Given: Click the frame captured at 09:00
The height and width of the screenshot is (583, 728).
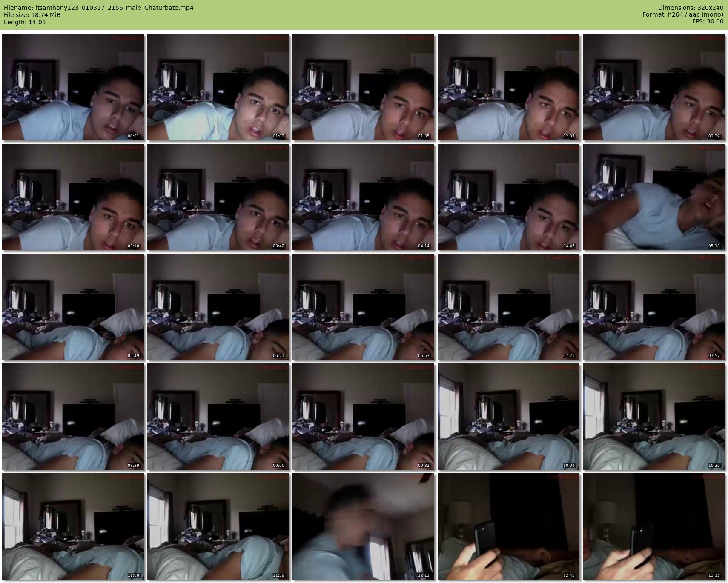Looking at the screenshot, I should pos(218,417).
